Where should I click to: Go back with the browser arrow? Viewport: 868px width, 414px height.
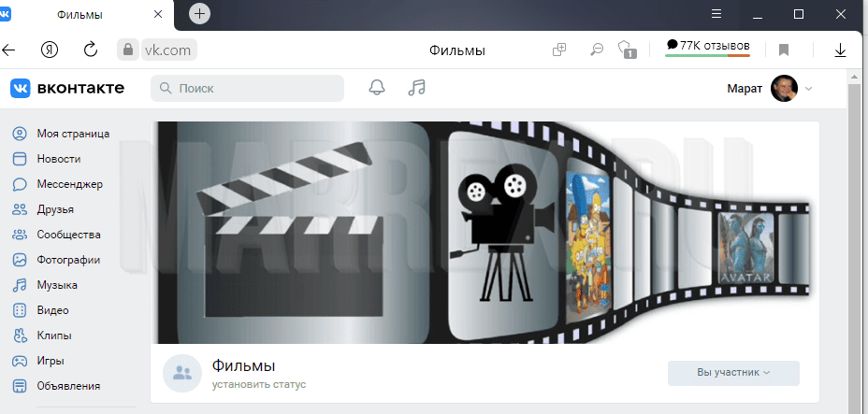click(7, 50)
